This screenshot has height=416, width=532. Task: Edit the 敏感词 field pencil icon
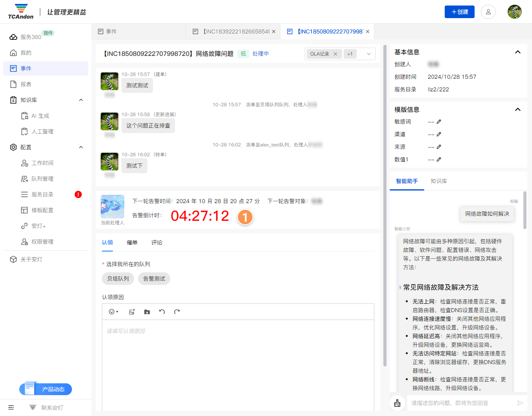[439, 122]
